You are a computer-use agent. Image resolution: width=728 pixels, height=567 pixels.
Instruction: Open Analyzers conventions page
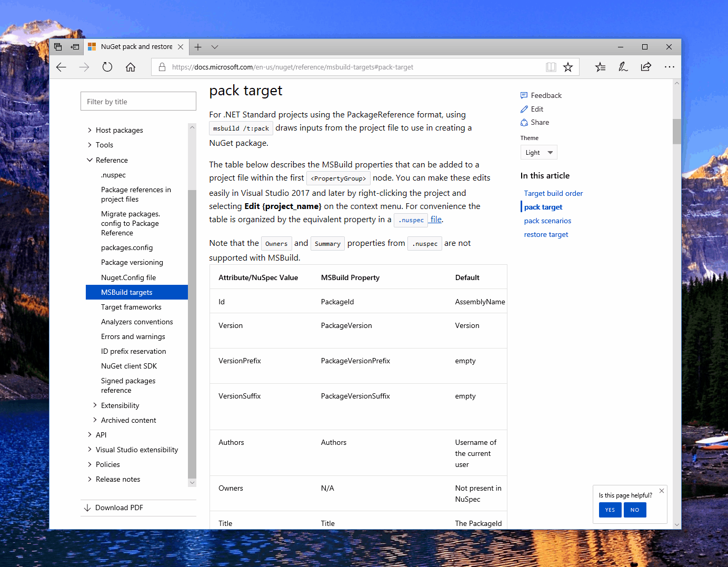click(x=137, y=322)
